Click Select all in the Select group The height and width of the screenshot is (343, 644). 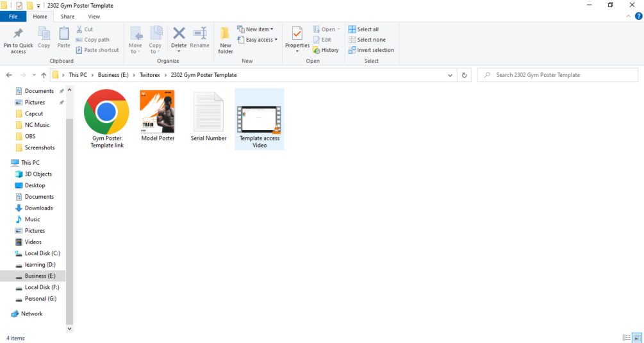point(363,29)
